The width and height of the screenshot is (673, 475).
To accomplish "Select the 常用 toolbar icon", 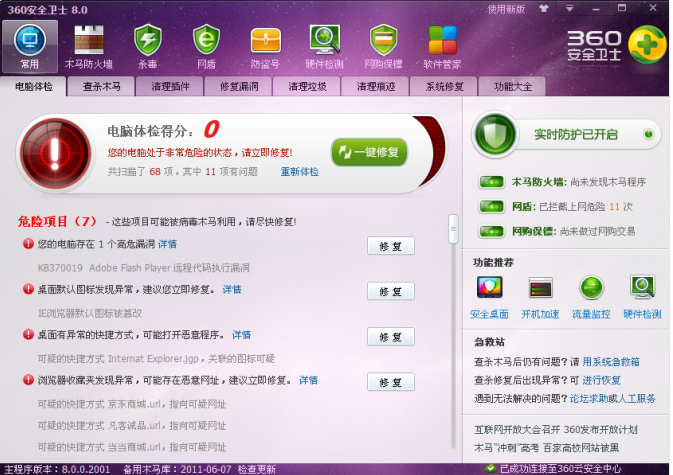I will (30, 46).
